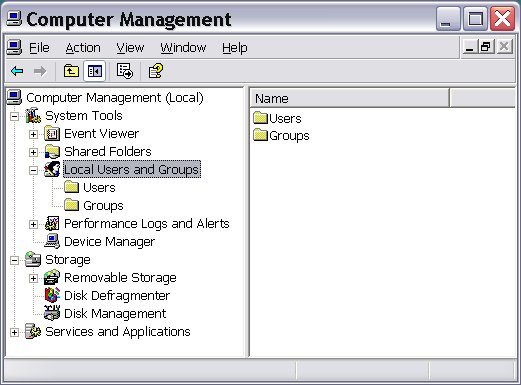Image resolution: width=521 pixels, height=385 pixels.
Task: Click the Storage node icon
Action: pyautogui.click(x=33, y=259)
